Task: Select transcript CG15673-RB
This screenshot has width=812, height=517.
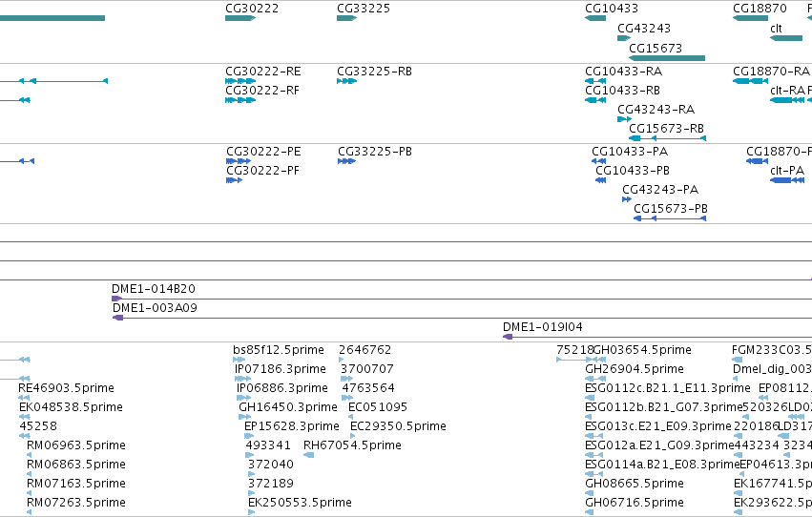Action: pos(666,129)
